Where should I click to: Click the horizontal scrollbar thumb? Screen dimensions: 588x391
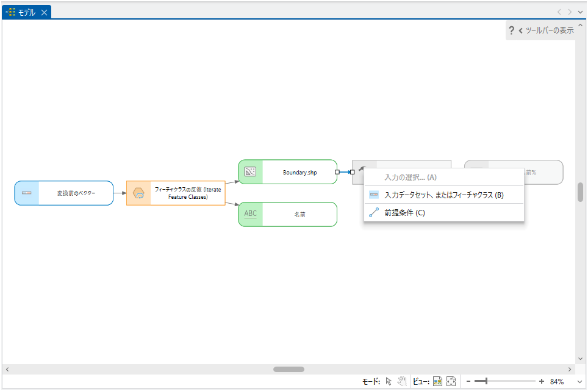289,369
